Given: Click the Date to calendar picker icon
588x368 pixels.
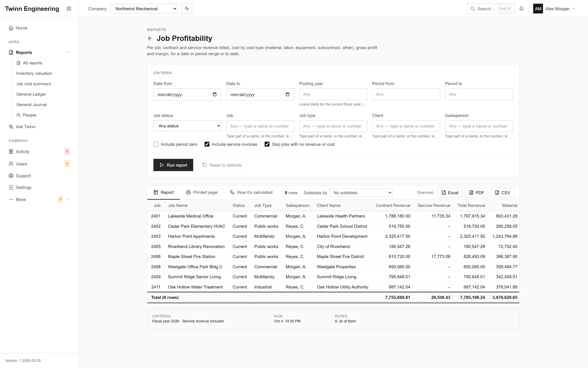Looking at the screenshot, I should [x=287, y=94].
